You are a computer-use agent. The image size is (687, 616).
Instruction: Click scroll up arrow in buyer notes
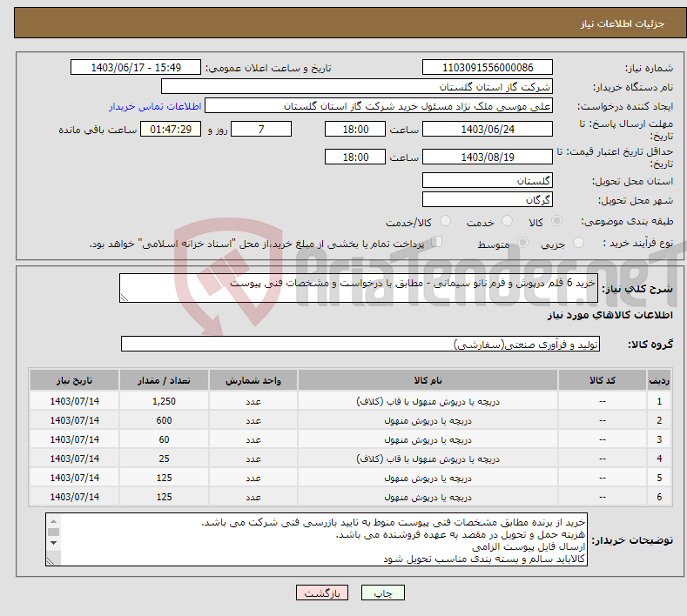pos(53,521)
